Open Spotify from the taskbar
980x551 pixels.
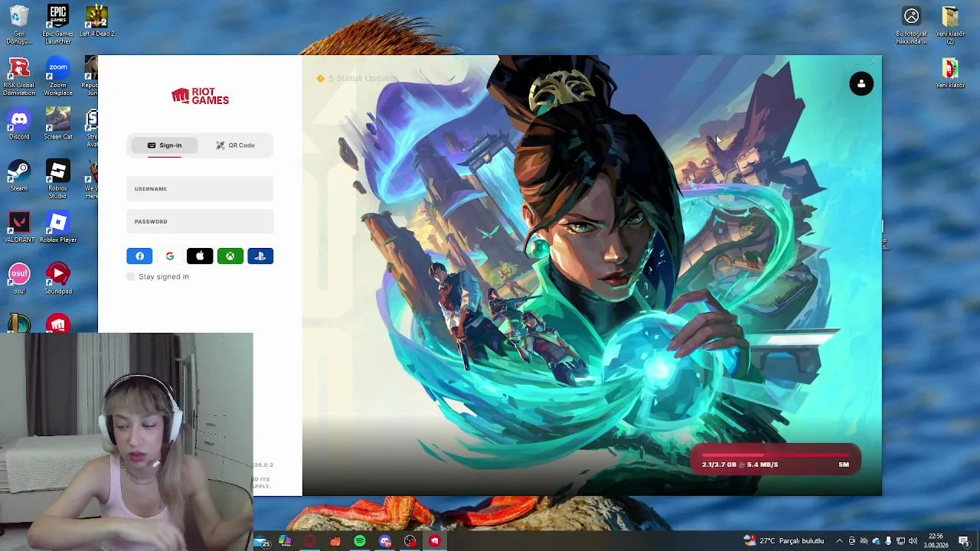pos(360,541)
